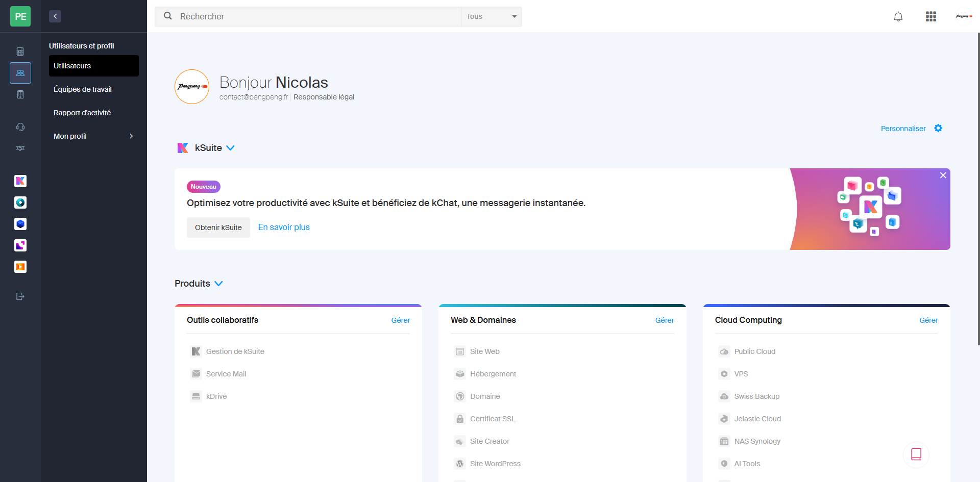This screenshot has height=482, width=980.
Task: Open Jelastic Cloud product
Action: (750, 419)
